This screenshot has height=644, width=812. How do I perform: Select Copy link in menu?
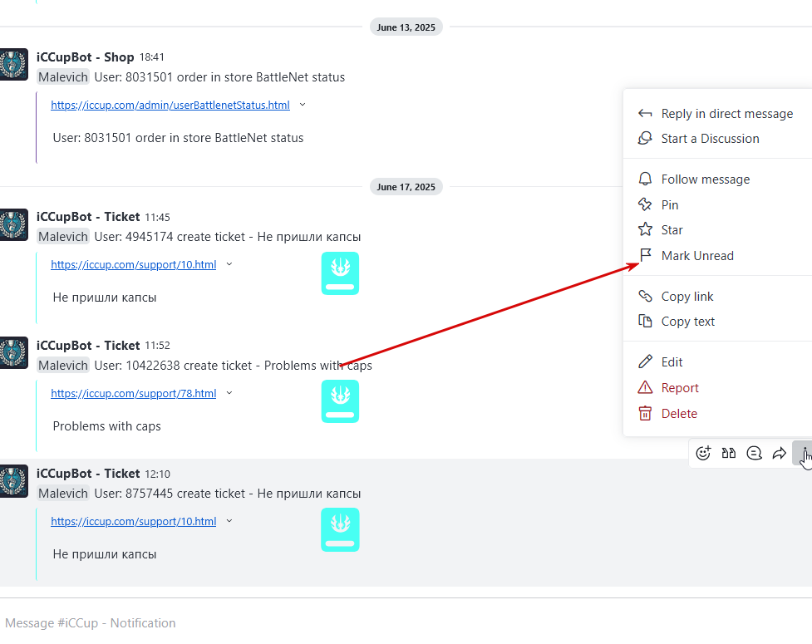pos(717,296)
